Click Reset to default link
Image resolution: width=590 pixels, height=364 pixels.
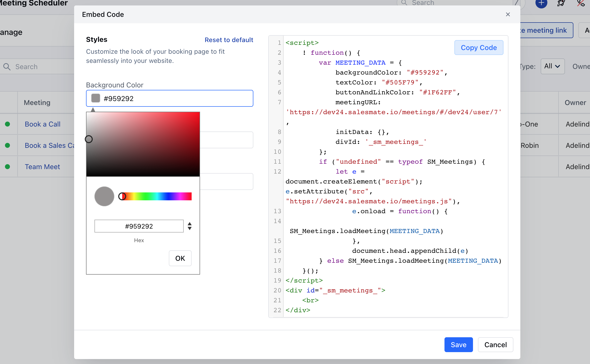[229, 40]
